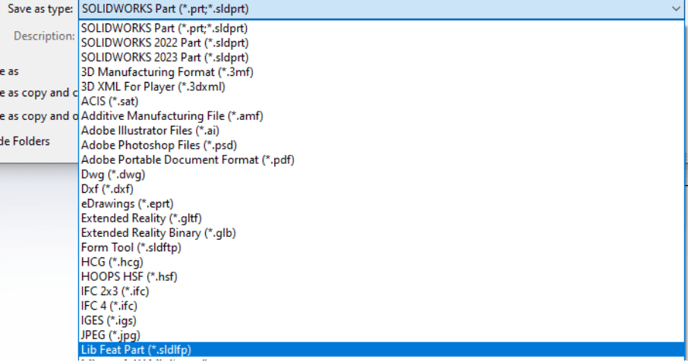Collapse list with the dropdown chevron arrow
This screenshot has width=688, height=362.
[675, 9]
